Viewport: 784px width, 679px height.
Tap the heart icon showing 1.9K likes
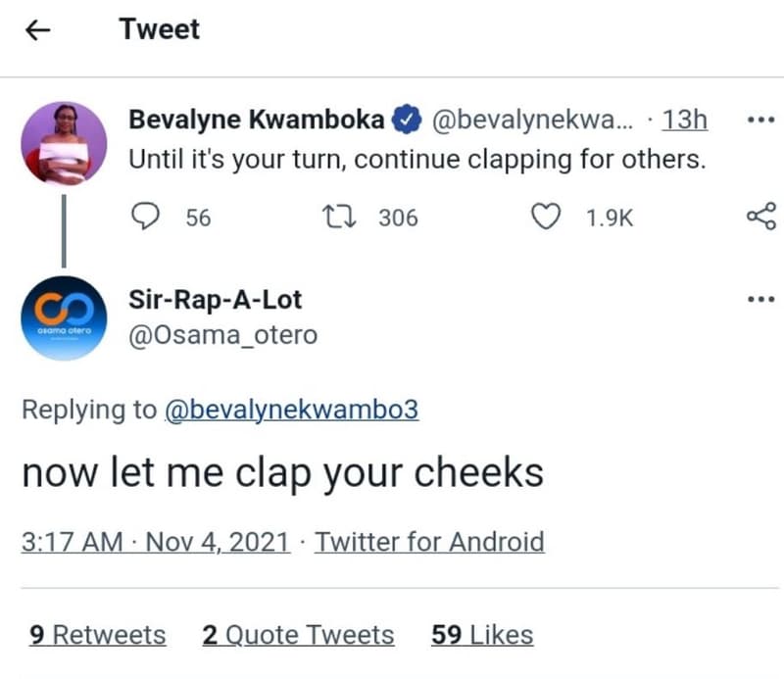pyautogui.click(x=546, y=218)
